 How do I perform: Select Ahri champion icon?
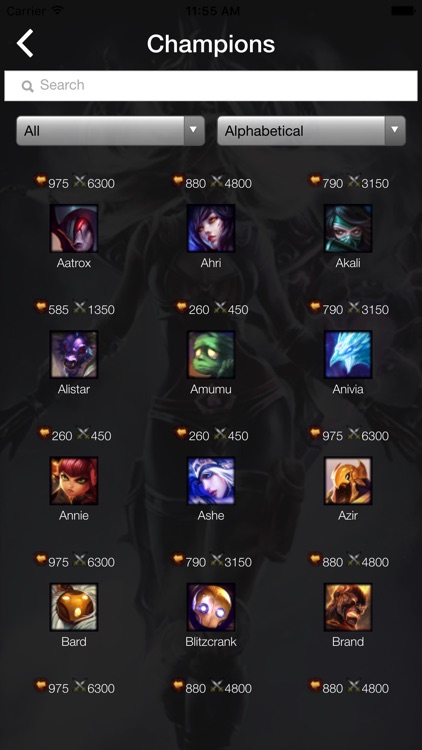211,229
